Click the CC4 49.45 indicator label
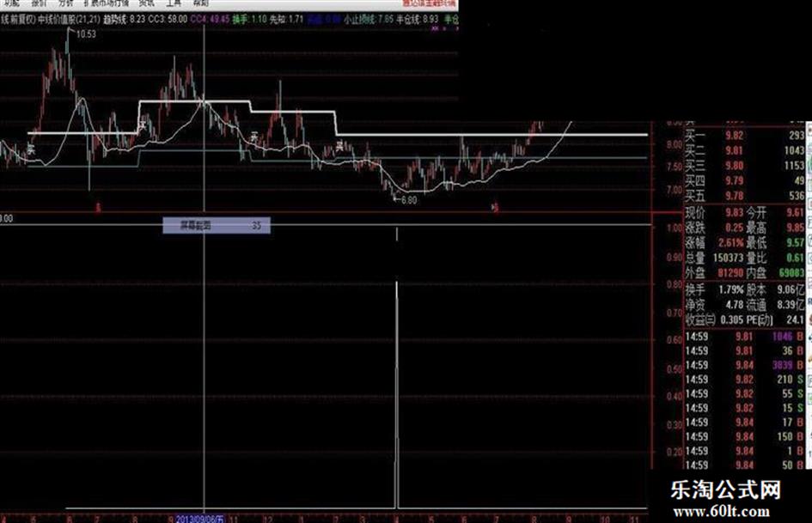 210,20
